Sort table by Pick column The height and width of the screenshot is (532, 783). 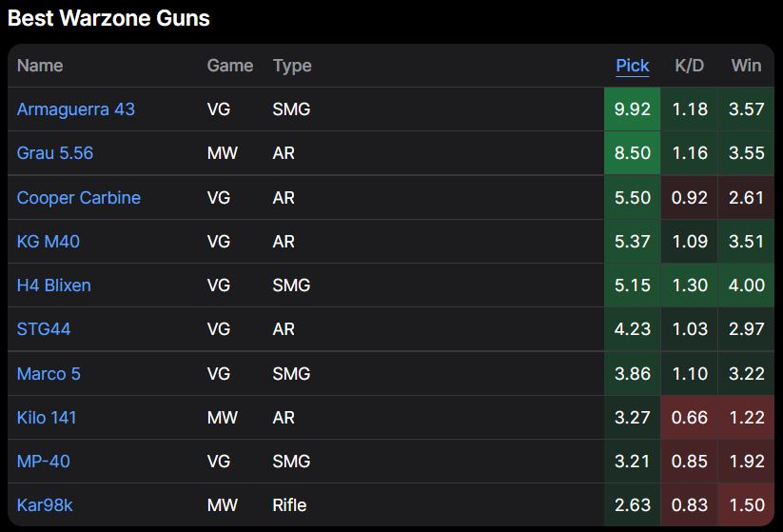pyautogui.click(x=632, y=66)
